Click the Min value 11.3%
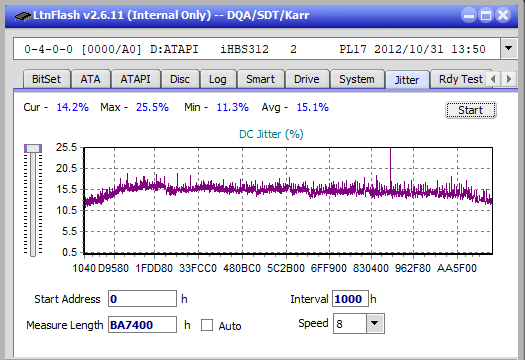This screenshot has height=360, width=525. pyautogui.click(x=233, y=107)
